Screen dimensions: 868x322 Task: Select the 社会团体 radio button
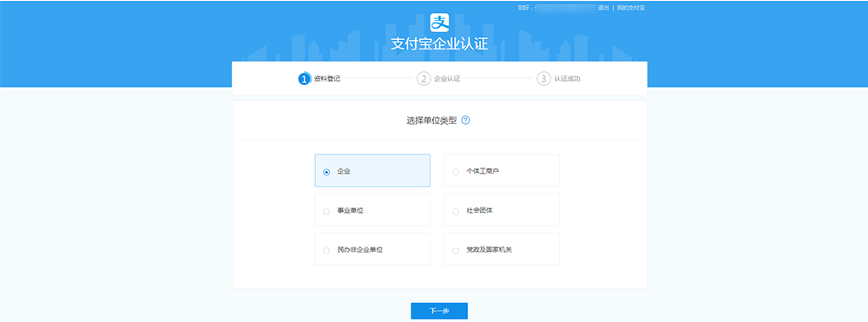click(456, 212)
